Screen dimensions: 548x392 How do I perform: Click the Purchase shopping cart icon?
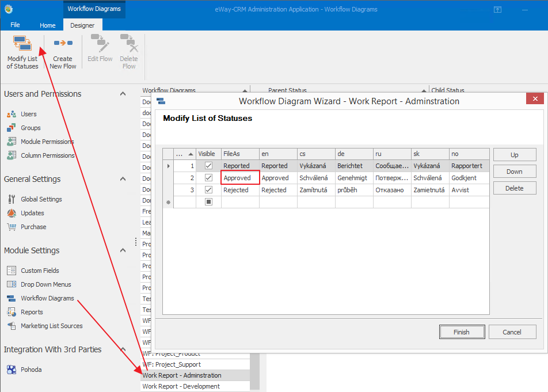point(12,227)
